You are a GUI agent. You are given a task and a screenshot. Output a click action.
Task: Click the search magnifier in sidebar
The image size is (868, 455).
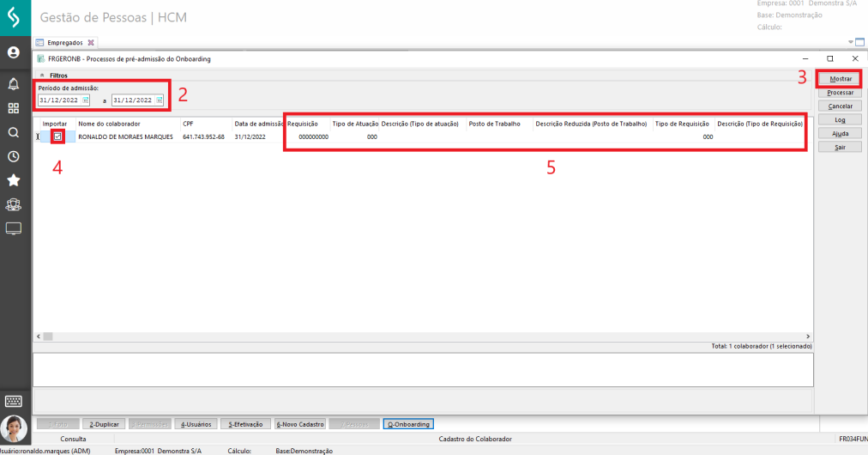coord(14,133)
